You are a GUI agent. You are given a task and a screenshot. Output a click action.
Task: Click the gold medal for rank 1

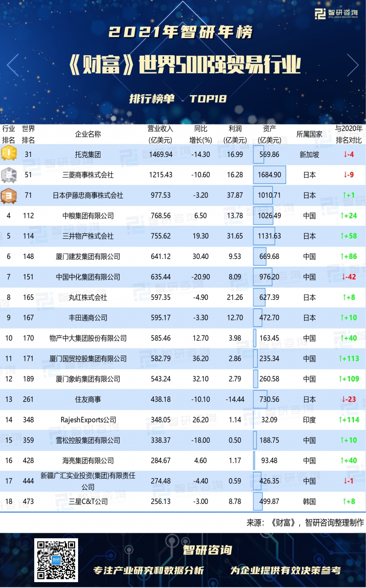(x=9, y=154)
